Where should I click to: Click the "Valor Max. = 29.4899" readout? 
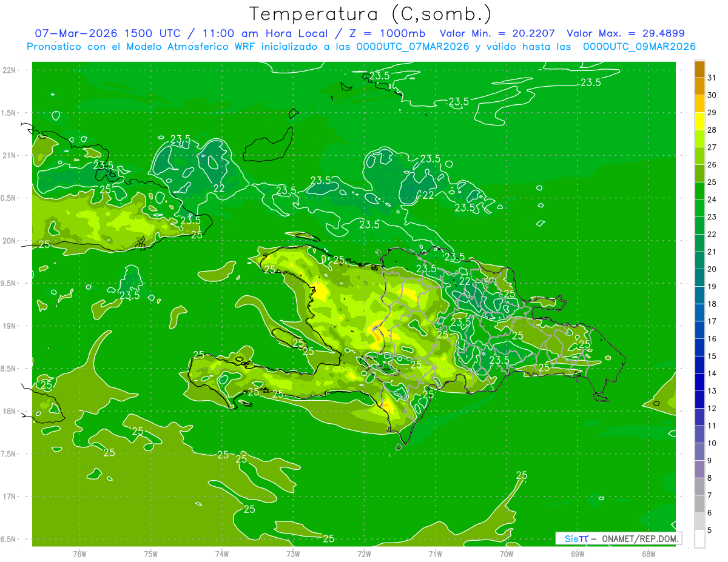tap(625, 33)
